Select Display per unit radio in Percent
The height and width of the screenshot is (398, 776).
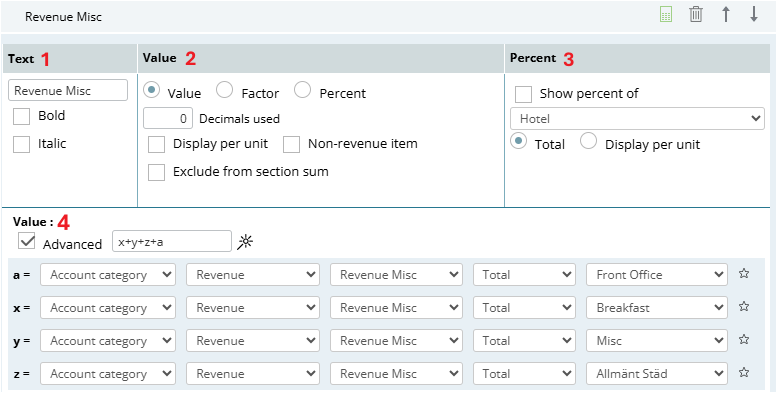tap(588, 141)
